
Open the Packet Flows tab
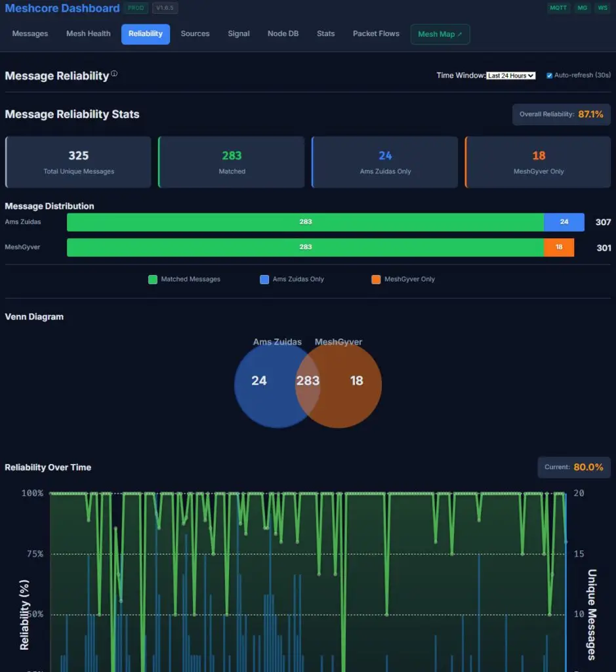tap(376, 34)
